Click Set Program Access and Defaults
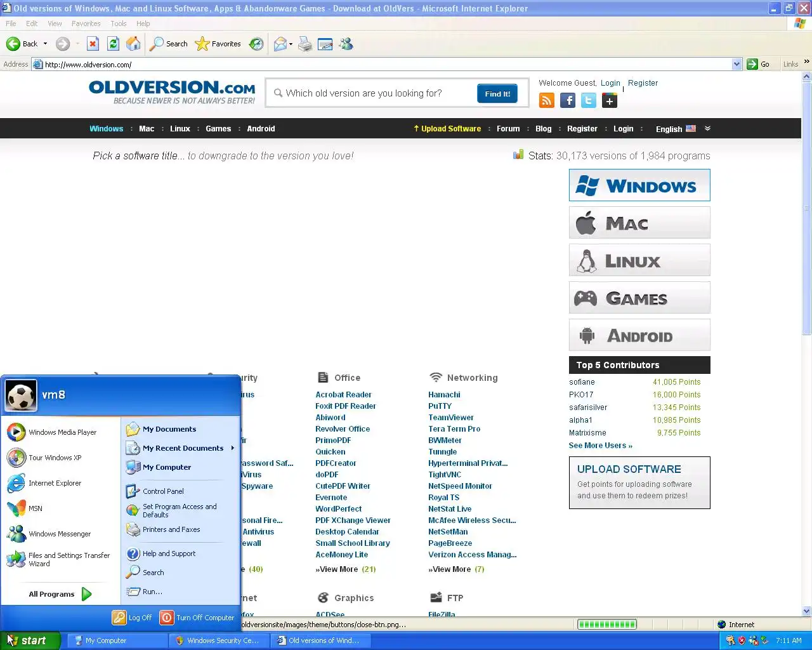Viewport: 812px width, 650px height. [180, 510]
